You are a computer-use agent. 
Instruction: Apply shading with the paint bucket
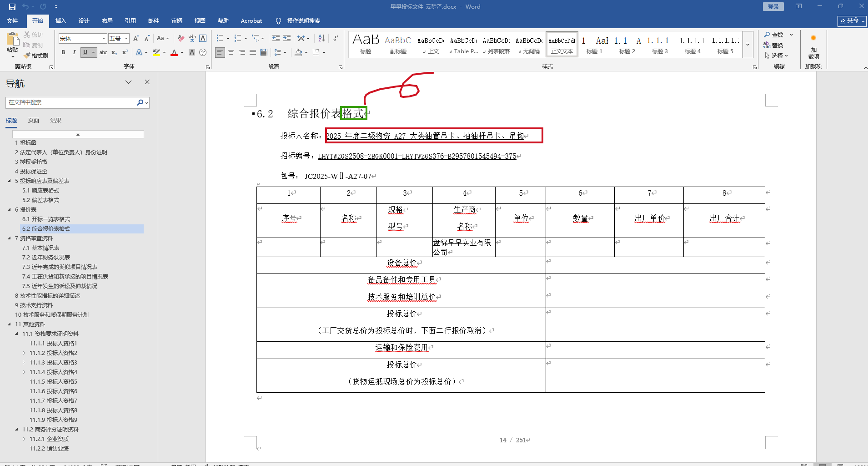click(x=298, y=52)
